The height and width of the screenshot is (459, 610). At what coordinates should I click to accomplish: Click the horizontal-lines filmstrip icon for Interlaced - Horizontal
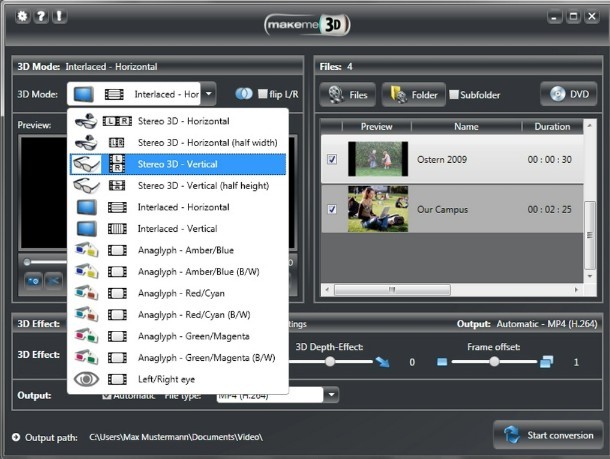117,207
